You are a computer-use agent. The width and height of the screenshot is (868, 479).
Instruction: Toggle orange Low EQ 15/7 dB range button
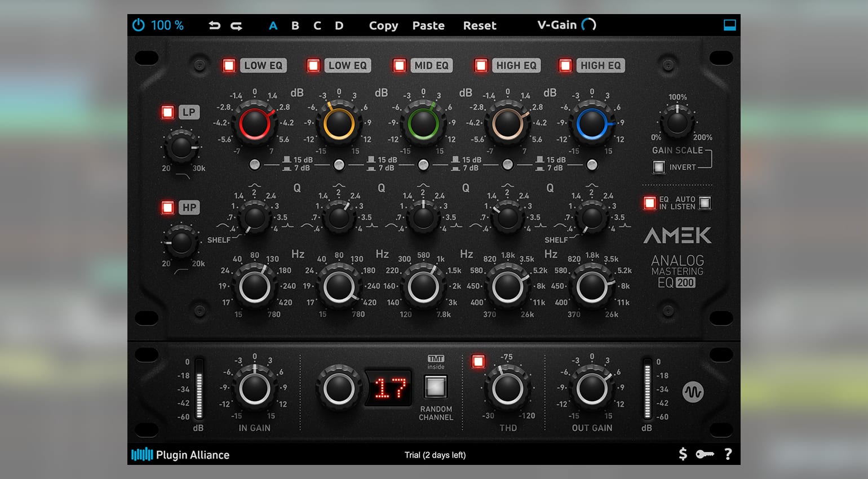[x=339, y=165]
